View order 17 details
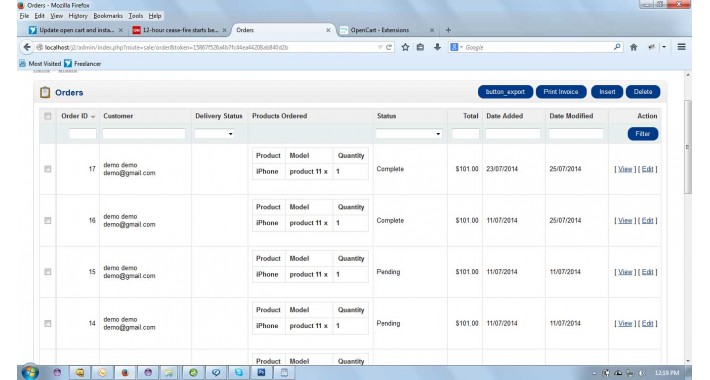The height and width of the screenshot is (380, 710). (625, 169)
